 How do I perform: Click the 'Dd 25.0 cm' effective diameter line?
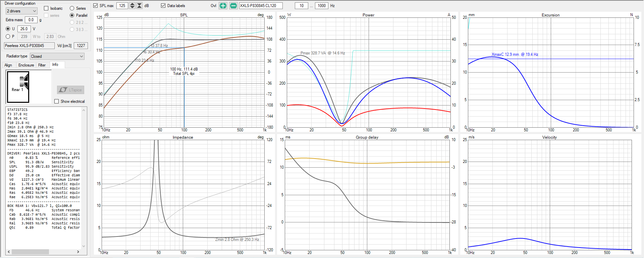(45, 175)
